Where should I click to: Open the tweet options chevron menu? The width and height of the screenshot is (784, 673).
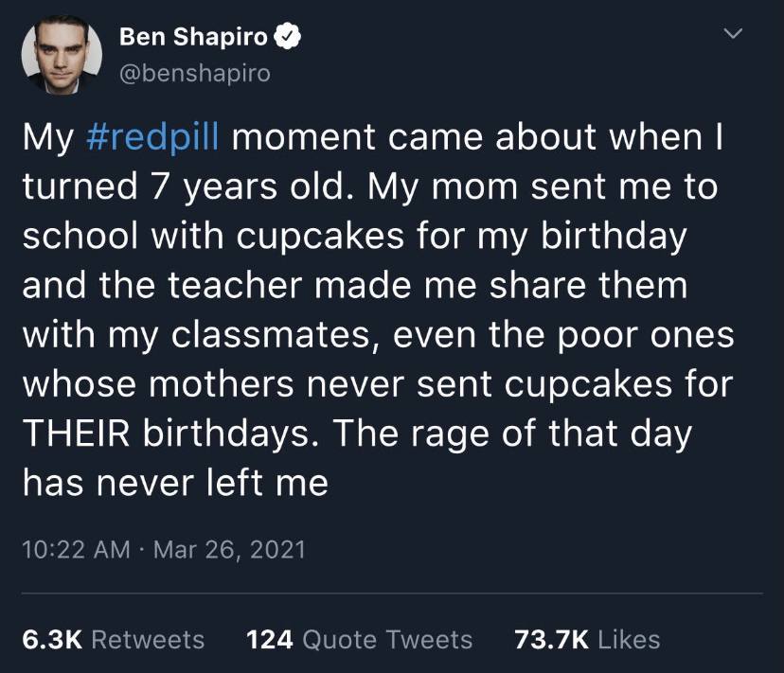point(730,35)
